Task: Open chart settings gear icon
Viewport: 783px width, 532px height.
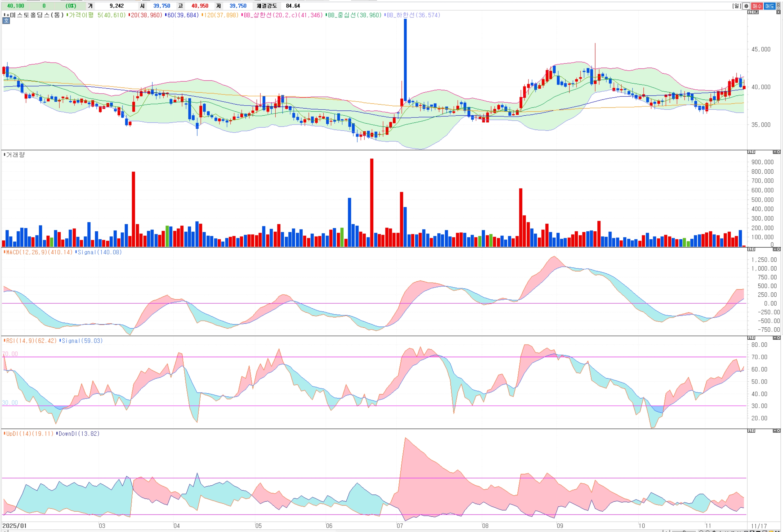Action: pos(746,6)
